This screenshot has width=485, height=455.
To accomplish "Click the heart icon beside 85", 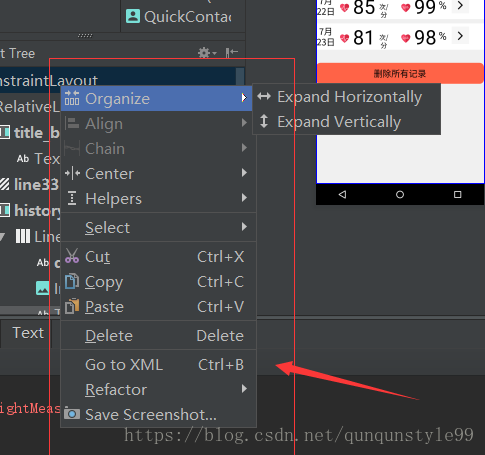I will tap(344, 7).
